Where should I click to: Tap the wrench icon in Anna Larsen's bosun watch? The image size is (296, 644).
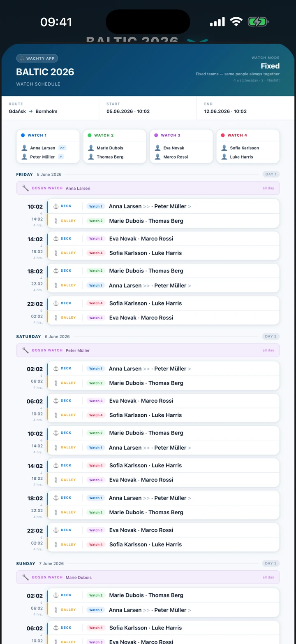coord(25,188)
